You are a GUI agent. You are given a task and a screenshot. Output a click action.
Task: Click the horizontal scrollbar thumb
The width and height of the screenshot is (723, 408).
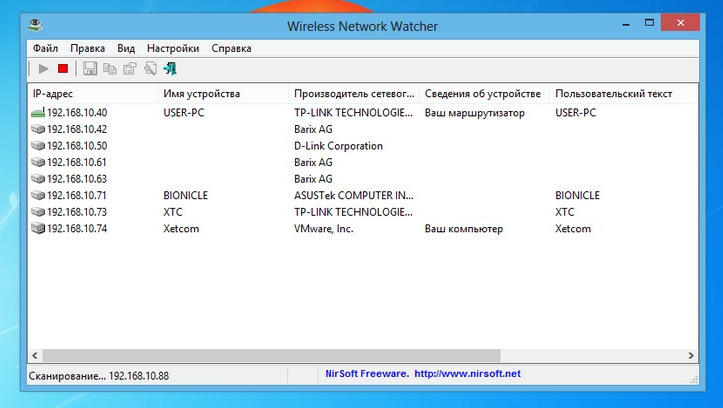271,355
